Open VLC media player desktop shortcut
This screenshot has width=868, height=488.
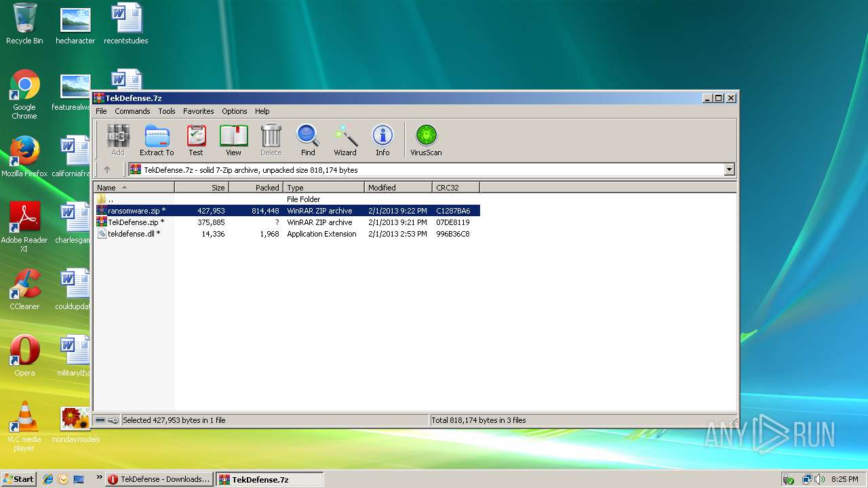pos(24,426)
